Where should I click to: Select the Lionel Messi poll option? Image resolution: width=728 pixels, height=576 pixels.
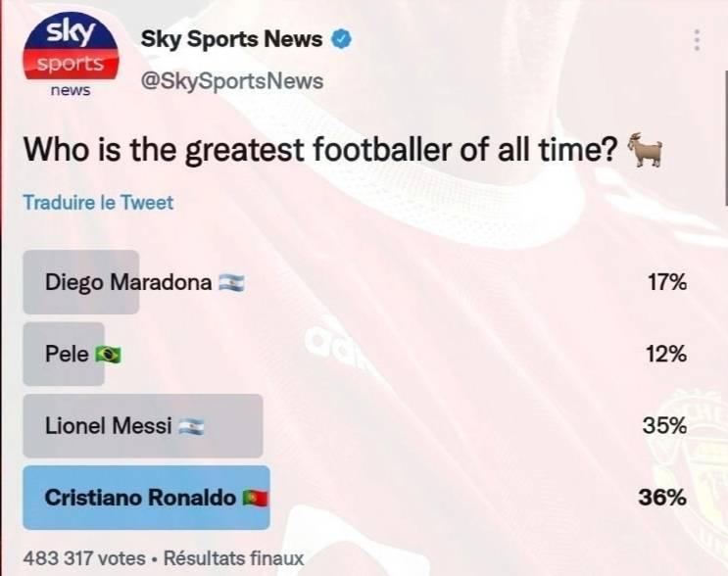[355, 426]
